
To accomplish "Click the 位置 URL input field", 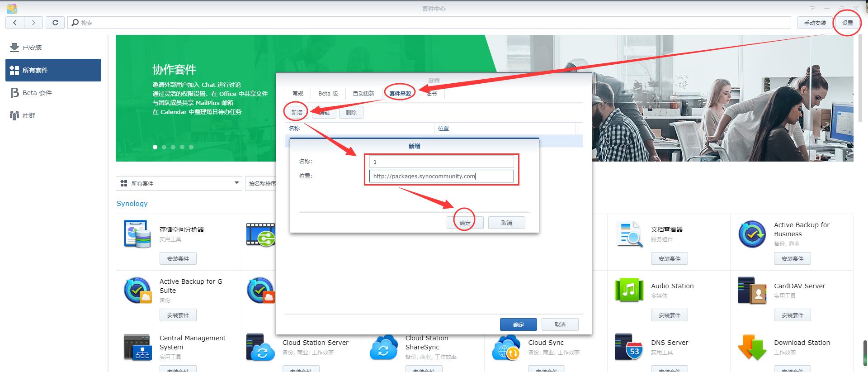I will tap(441, 176).
